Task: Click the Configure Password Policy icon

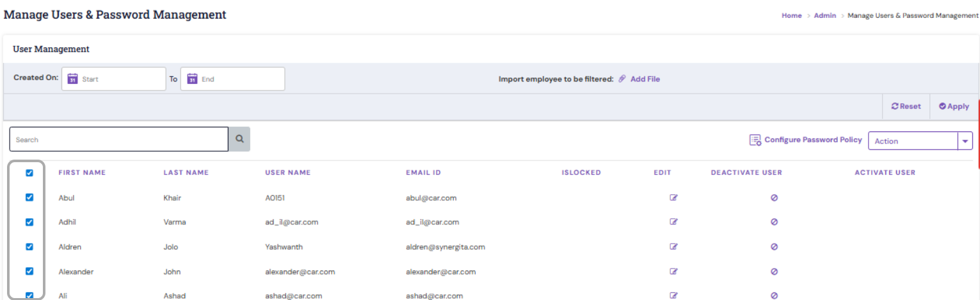Action: pyautogui.click(x=755, y=140)
